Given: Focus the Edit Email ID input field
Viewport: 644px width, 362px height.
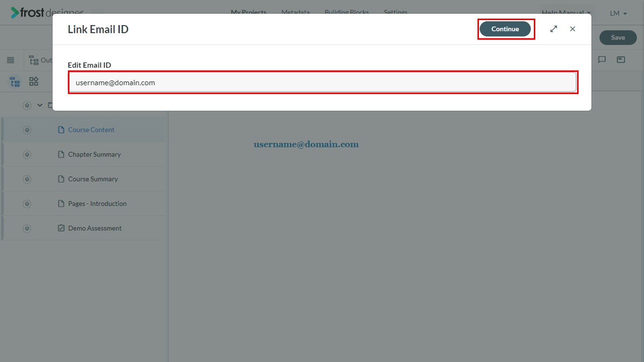Looking at the screenshot, I should click(323, 82).
